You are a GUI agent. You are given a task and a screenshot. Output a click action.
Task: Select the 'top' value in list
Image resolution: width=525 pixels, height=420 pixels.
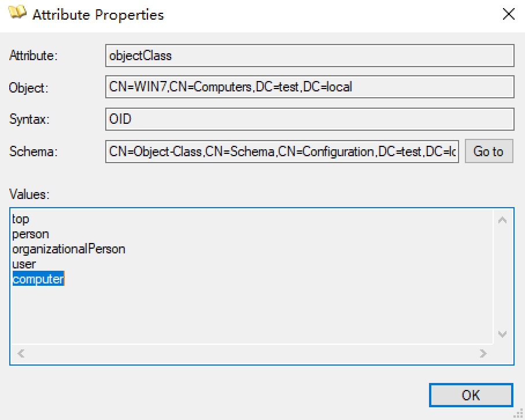(x=21, y=219)
